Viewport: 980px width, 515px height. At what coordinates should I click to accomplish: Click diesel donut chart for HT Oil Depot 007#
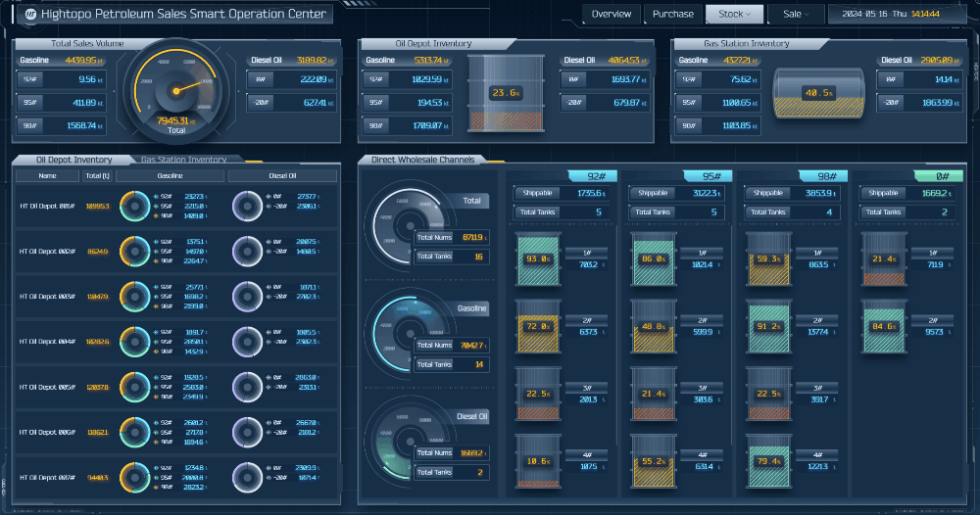click(247, 478)
